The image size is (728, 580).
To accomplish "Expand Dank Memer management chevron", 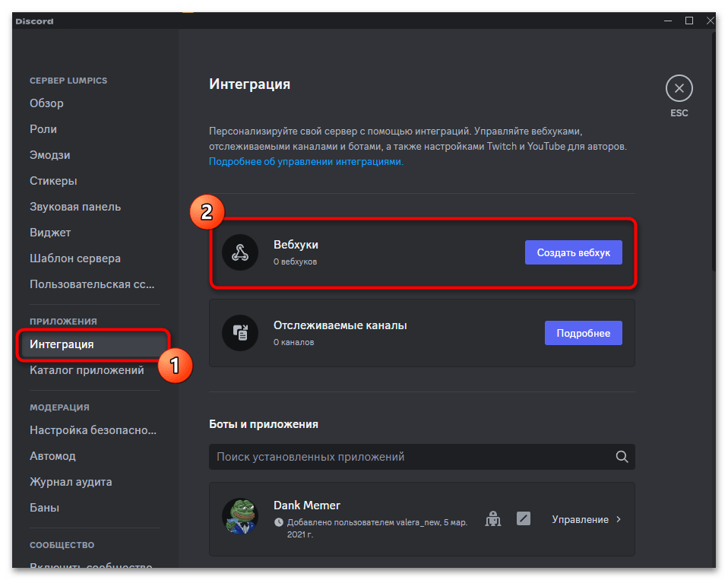I will point(619,519).
